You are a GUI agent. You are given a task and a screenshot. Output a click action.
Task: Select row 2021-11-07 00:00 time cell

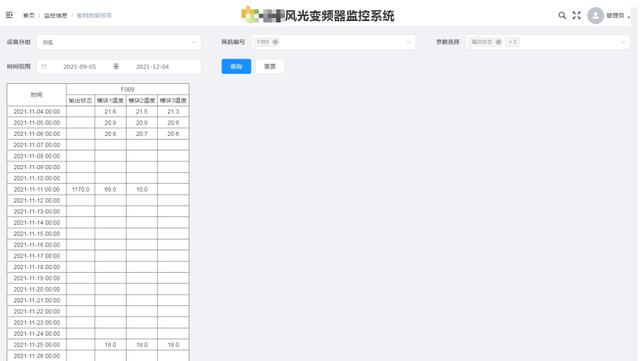[x=37, y=145]
